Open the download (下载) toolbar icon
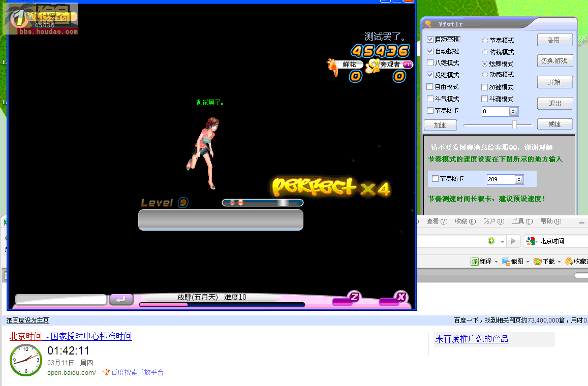The width and height of the screenshot is (588, 386). click(537, 262)
